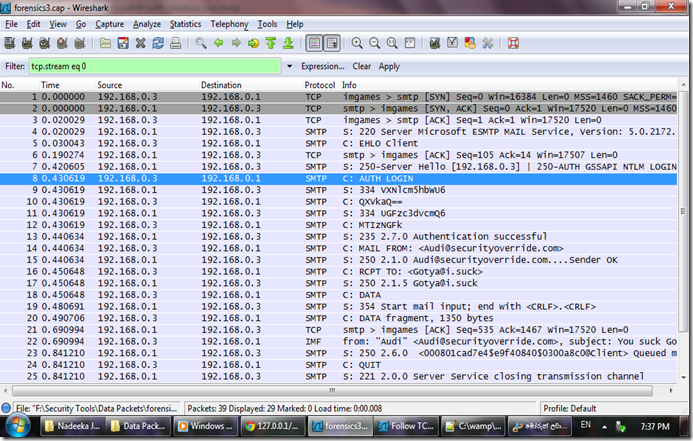
Task: Open the Help menu
Action: click(x=295, y=24)
